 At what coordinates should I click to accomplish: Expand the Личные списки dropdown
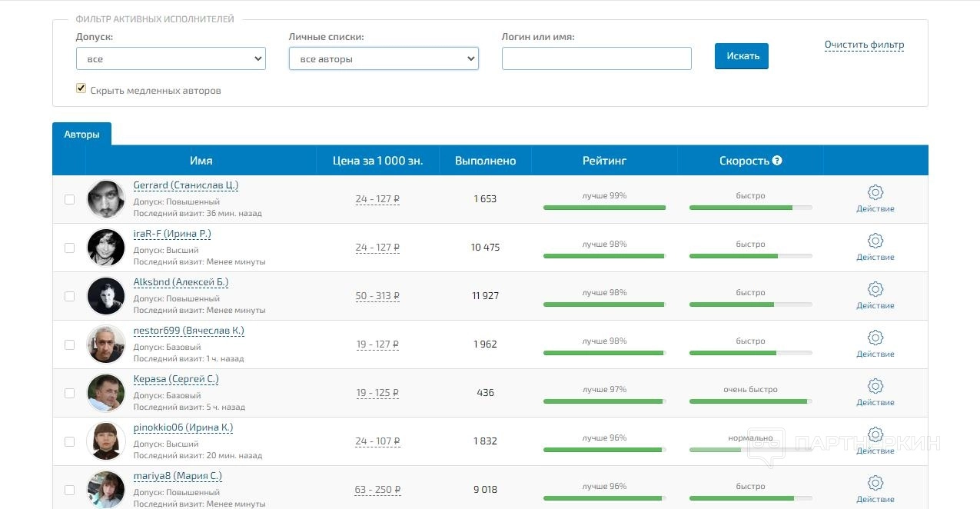point(384,59)
